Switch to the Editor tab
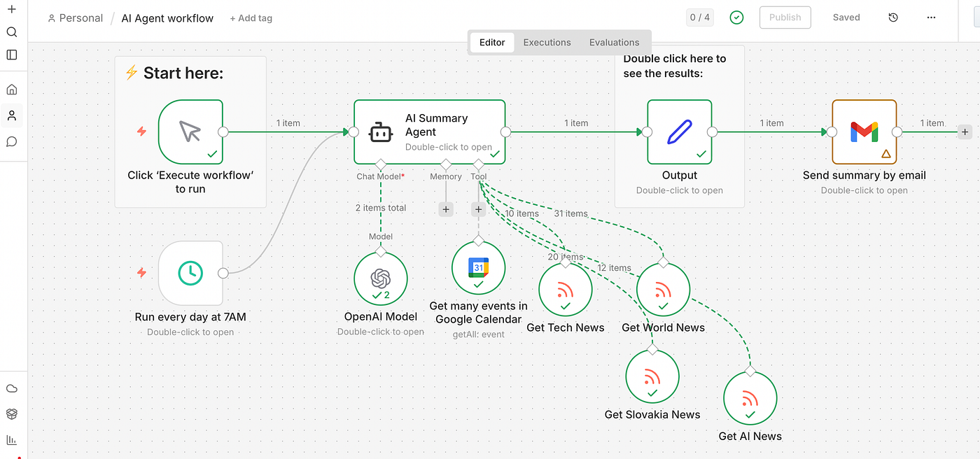This screenshot has width=980, height=459. pos(492,42)
